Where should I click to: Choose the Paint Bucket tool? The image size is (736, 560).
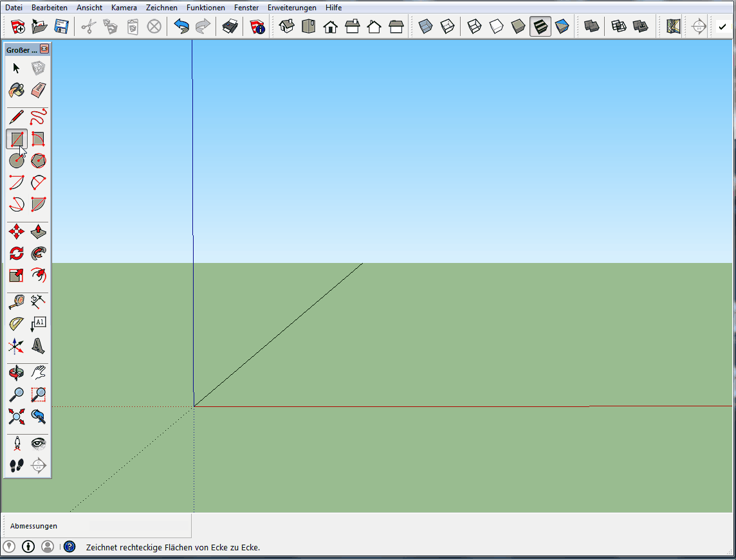(x=17, y=90)
